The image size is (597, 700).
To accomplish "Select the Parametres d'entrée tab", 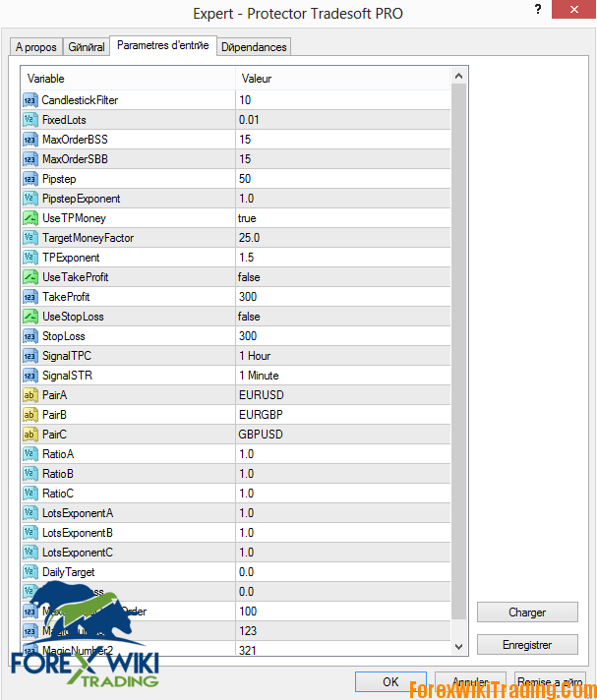I will pyautogui.click(x=163, y=45).
